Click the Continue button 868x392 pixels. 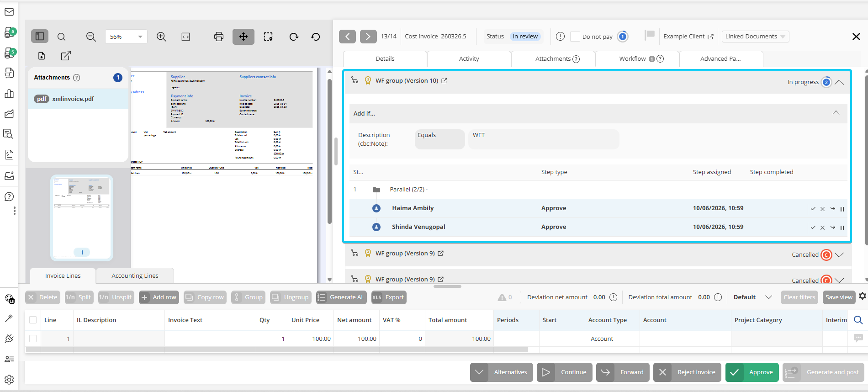tap(565, 372)
